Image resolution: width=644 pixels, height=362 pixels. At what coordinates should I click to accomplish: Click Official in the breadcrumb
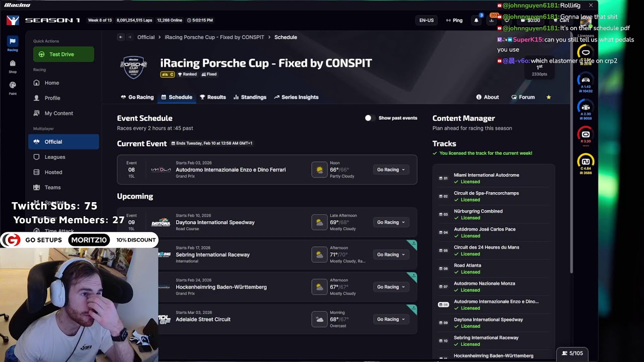146,37
